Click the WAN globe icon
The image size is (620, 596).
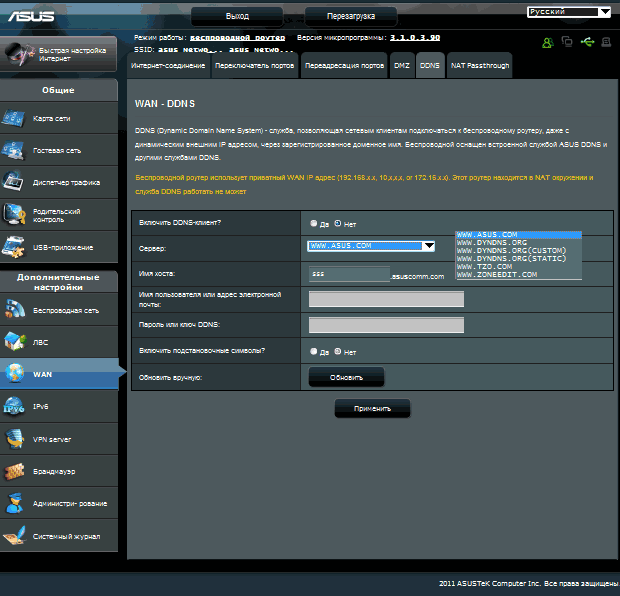14,373
